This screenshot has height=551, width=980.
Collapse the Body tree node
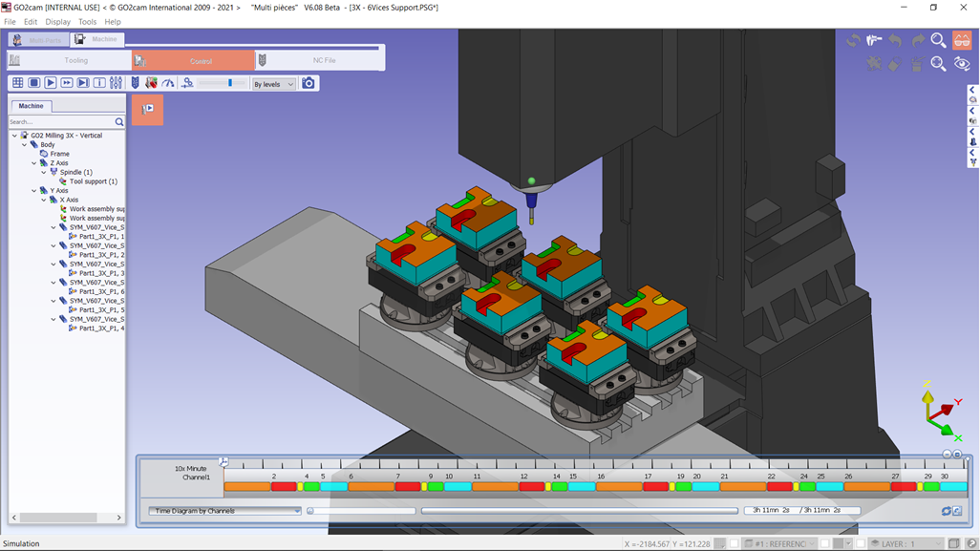point(25,145)
